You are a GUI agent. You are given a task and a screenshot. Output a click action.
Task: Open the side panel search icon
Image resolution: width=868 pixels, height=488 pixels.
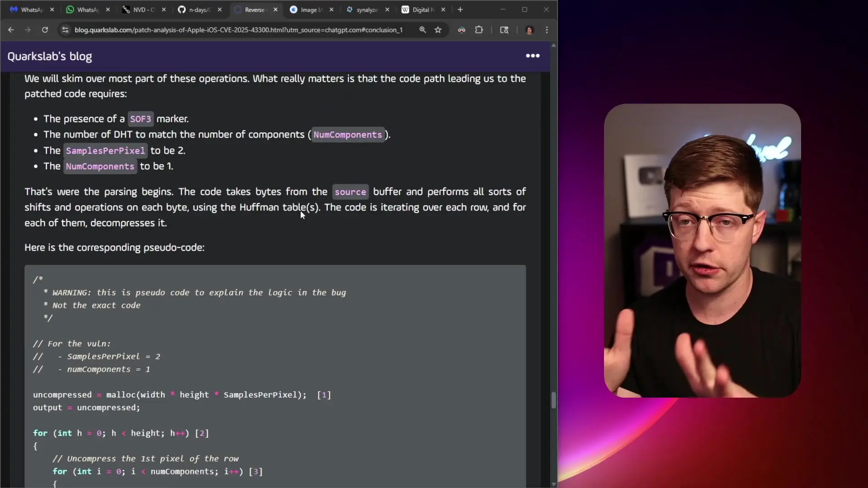tap(504, 30)
